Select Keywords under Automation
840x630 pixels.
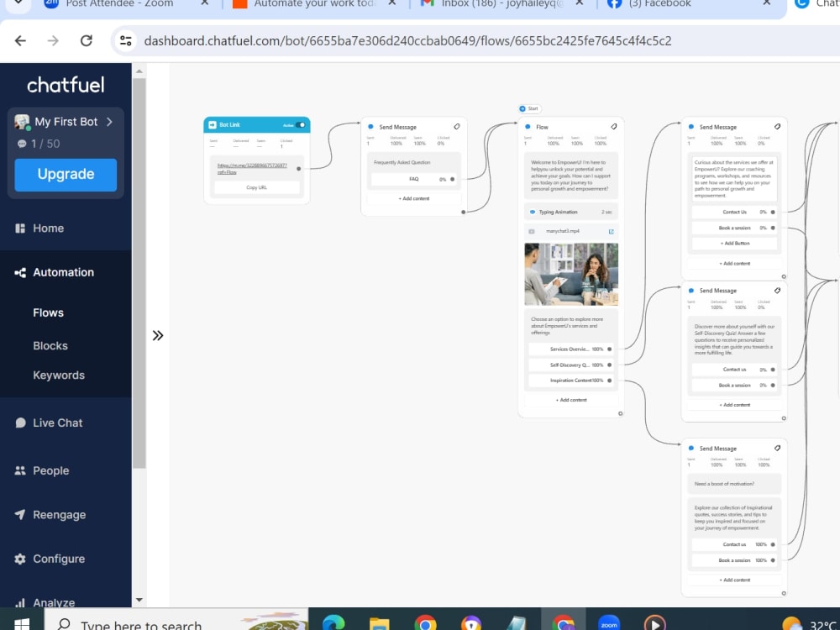pyautogui.click(x=59, y=375)
